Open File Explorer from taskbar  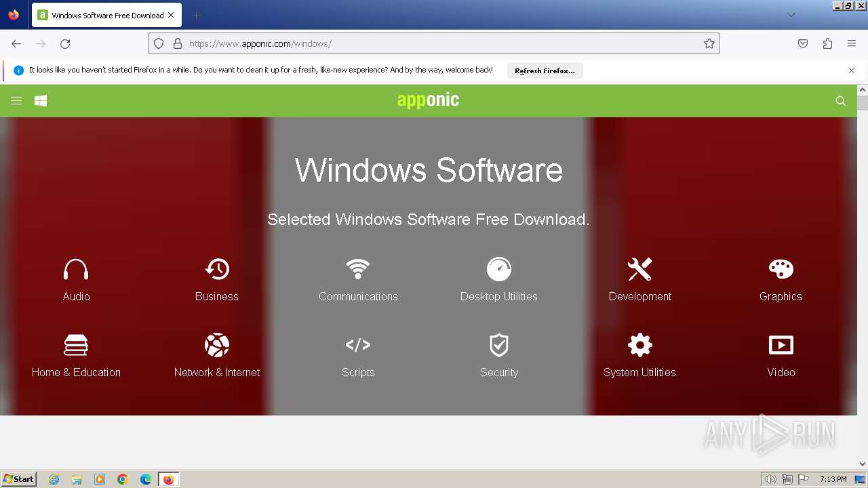coord(77,479)
